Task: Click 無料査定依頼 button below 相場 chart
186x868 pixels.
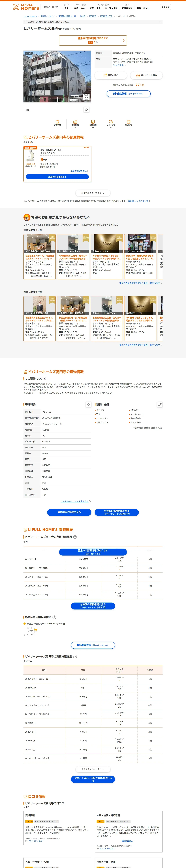Action: point(93,645)
